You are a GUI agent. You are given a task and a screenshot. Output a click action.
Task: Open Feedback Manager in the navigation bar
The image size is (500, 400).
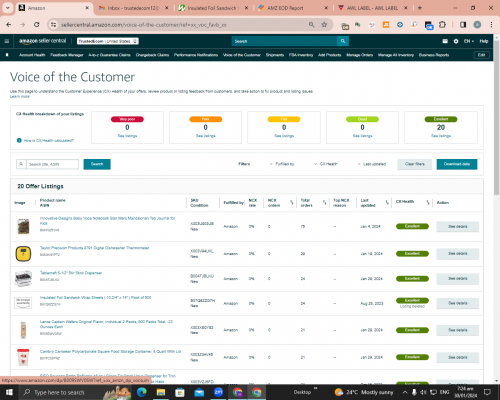pos(67,55)
